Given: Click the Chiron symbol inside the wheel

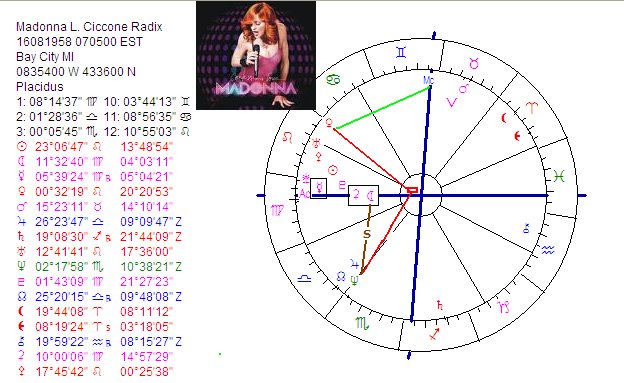Looking at the screenshot, I should 526,228.
